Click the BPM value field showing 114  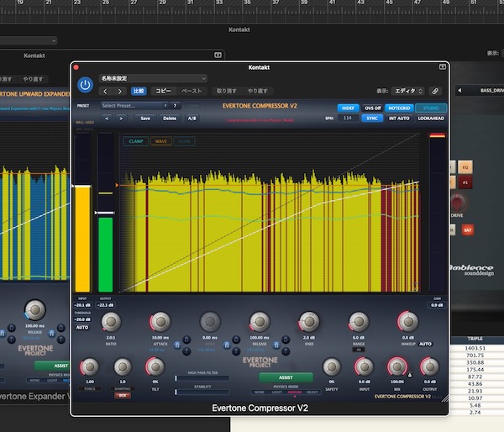click(x=348, y=118)
